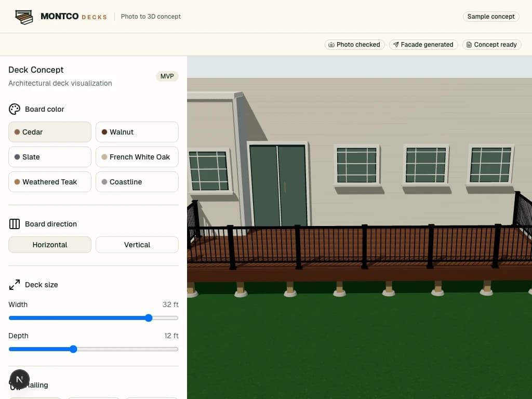Click the camera icon in Photo checked
Image resolution: width=532 pixels, height=399 pixels.
(331, 45)
